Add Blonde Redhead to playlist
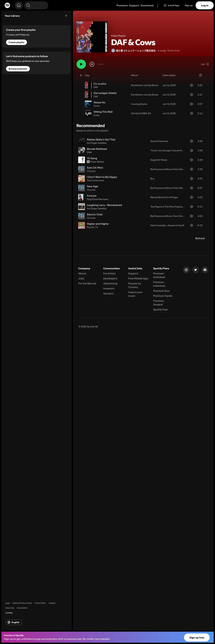Screen dimensions: 215x644 [191, 150]
